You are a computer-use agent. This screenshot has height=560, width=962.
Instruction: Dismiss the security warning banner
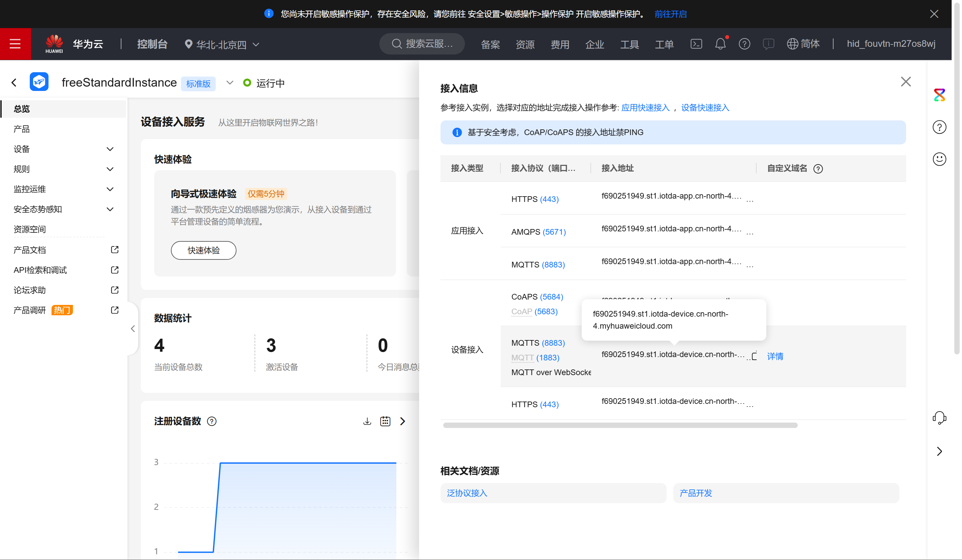(x=934, y=14)
